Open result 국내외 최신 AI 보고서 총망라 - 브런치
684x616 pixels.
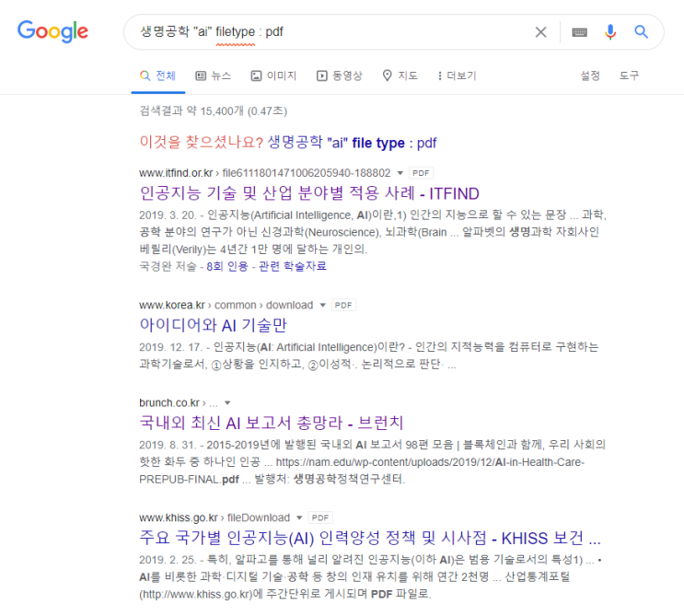click(x=272, y=423)
